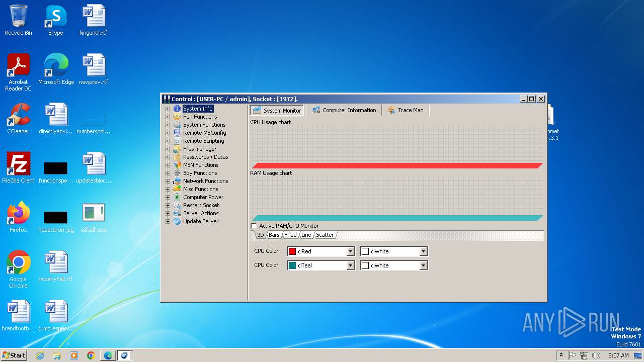Click the taskbar Chrome icon
644x362 pixels.
point(91,355)
